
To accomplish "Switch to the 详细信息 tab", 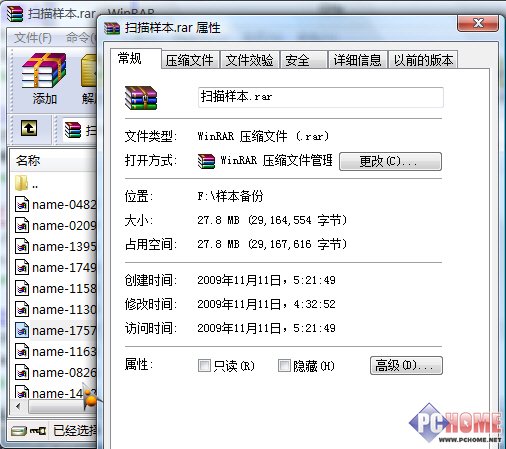I will 358,60.
